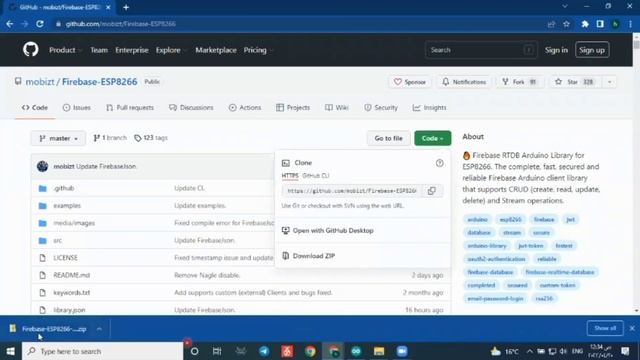Click the Sign up button
640x360 pixels.
click(x=592, y=50)
